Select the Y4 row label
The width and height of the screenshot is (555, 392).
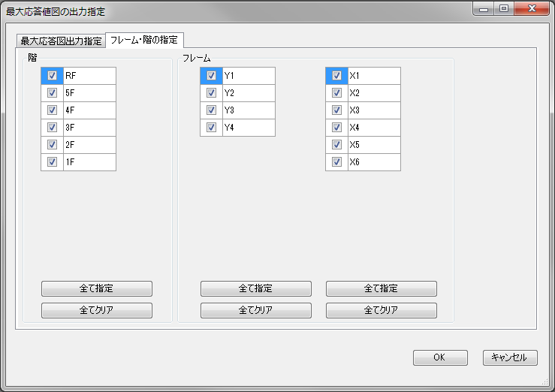[x=249, y=128]
